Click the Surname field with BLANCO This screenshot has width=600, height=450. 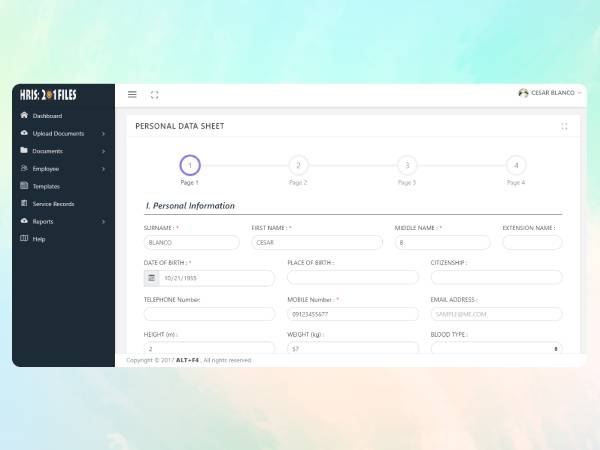(192, 243)
